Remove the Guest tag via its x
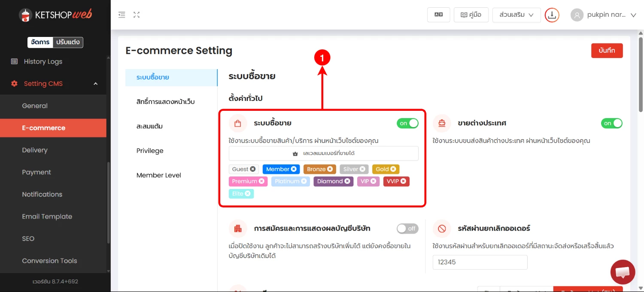Screen dimensions: 644x292 click(253, 169)
